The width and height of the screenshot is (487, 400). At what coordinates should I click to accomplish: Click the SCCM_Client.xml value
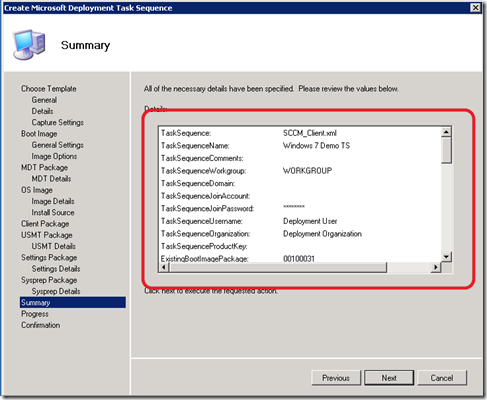pyautogui.click(x=310, y=133)
